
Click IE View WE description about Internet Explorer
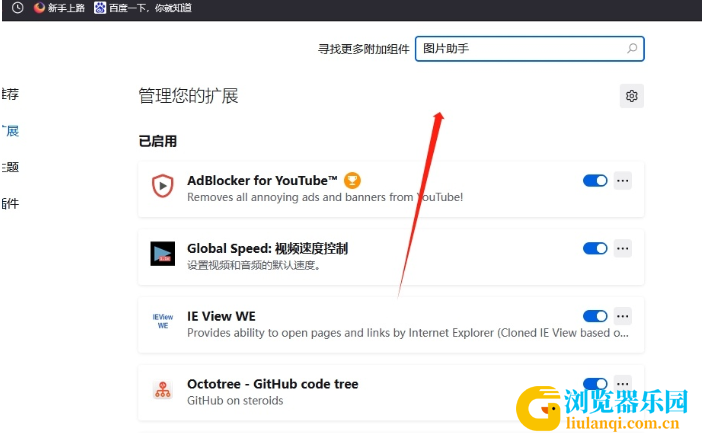[x=408, y=333]
